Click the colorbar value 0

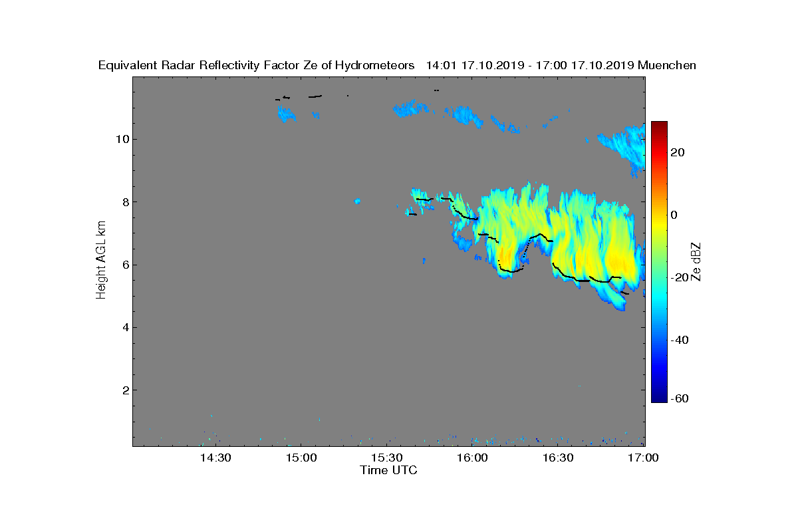pos(674,215)
